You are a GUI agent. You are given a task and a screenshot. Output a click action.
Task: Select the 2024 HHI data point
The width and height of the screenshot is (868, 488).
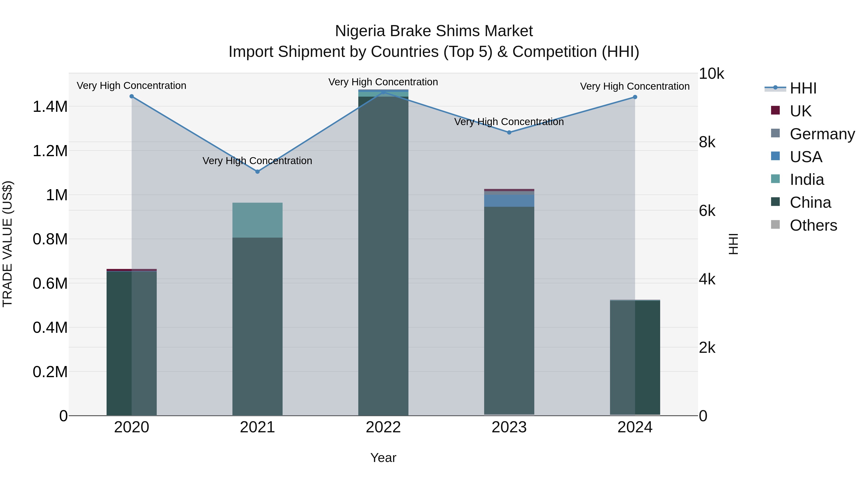click(635, 97)
